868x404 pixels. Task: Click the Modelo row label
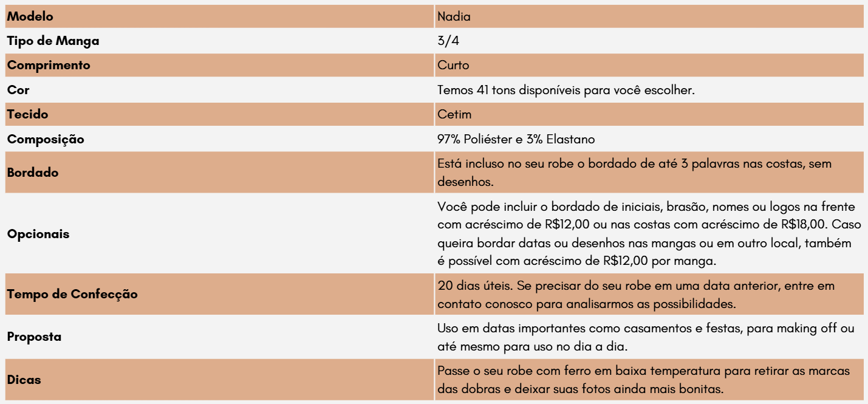[x=29, y=17]
